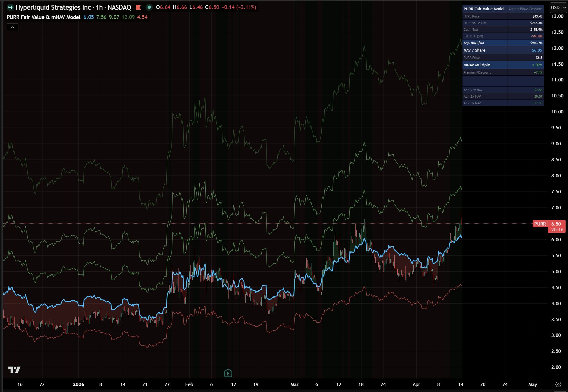Click the low value L6.46 in header
The width and height of the screenshot is (568, 392).
tap(196, 7)
